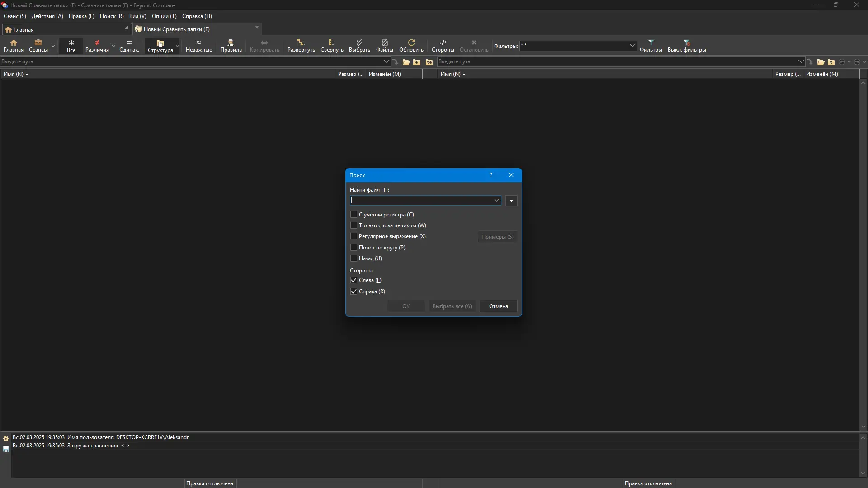868x488 pixels.
Task: Open the Действия (A) menu
Action: coord(47,16)
